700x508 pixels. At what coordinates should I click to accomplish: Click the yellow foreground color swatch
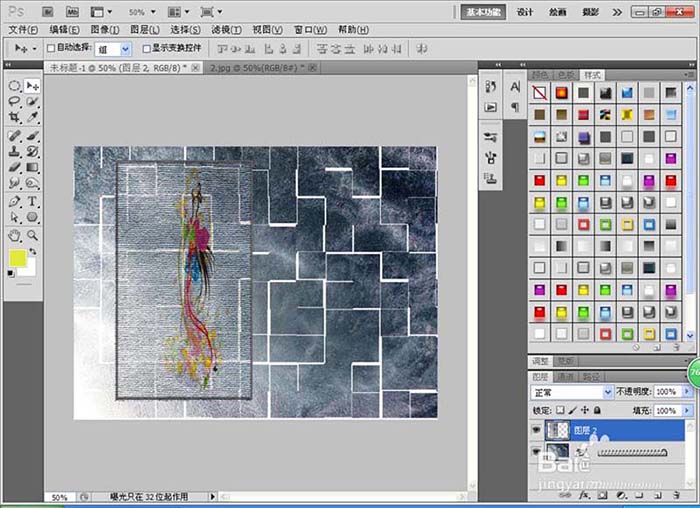click(17, 258)
